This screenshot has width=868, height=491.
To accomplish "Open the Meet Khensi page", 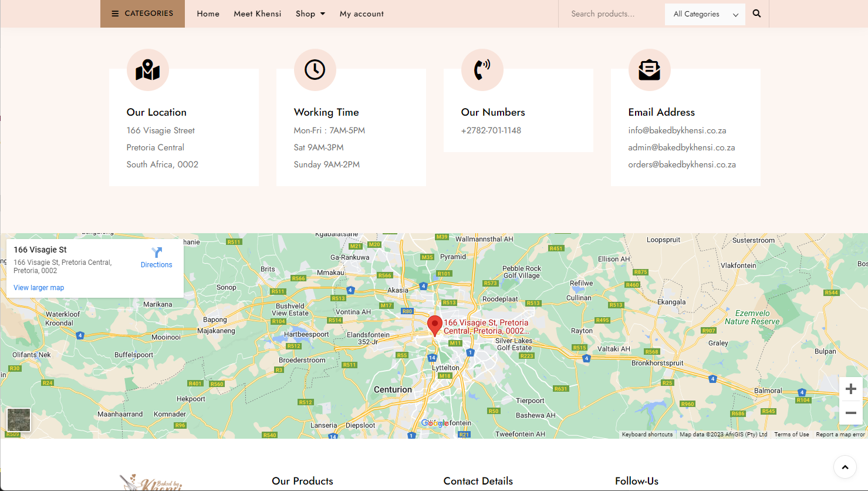I will tap(257, 14).
